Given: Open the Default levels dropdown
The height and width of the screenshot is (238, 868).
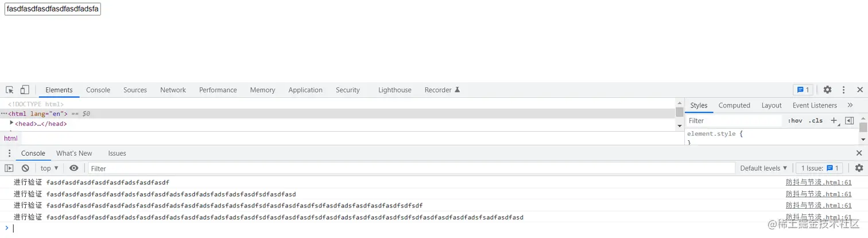Looking at the screenshot, I should [764, 168].
